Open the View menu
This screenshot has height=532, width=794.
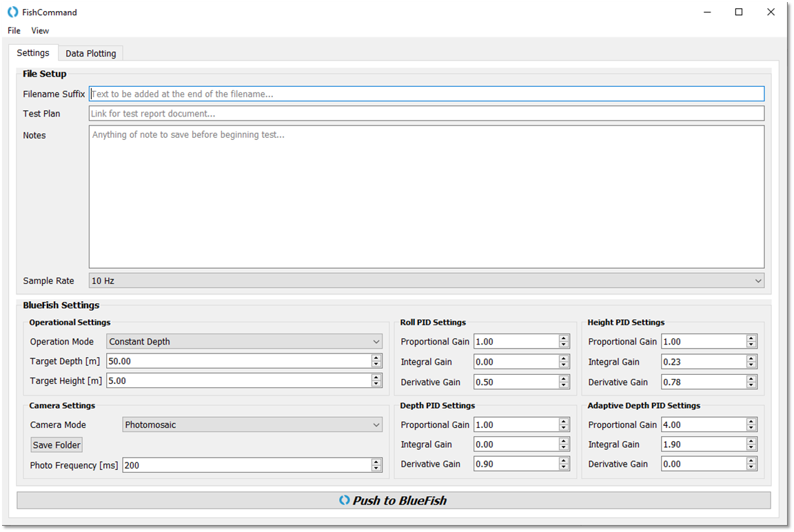click(40, 30)
